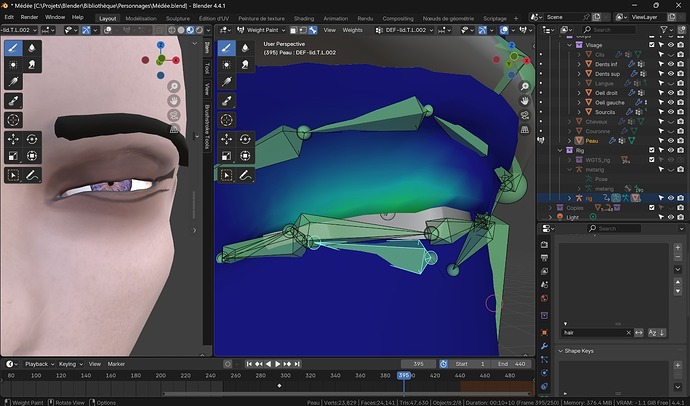Select the Draw brush in the left viewport

pyautogui.click(x=13, y=48)
